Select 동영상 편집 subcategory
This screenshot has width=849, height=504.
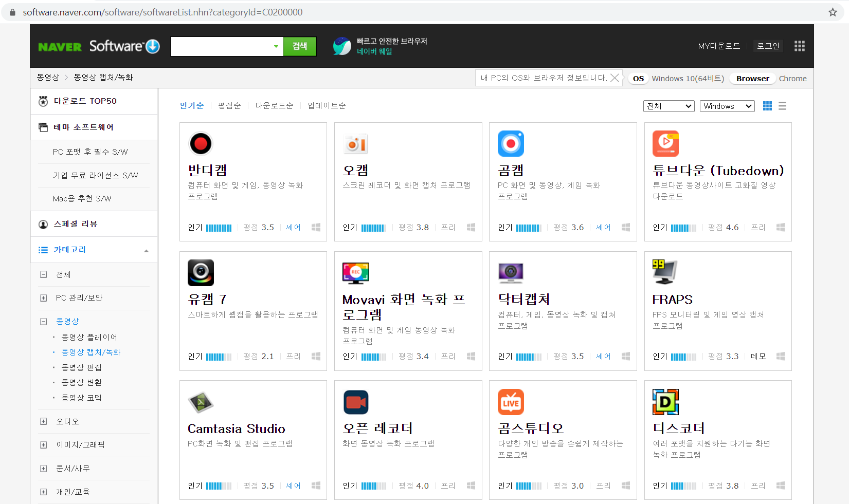pos(82,367)
